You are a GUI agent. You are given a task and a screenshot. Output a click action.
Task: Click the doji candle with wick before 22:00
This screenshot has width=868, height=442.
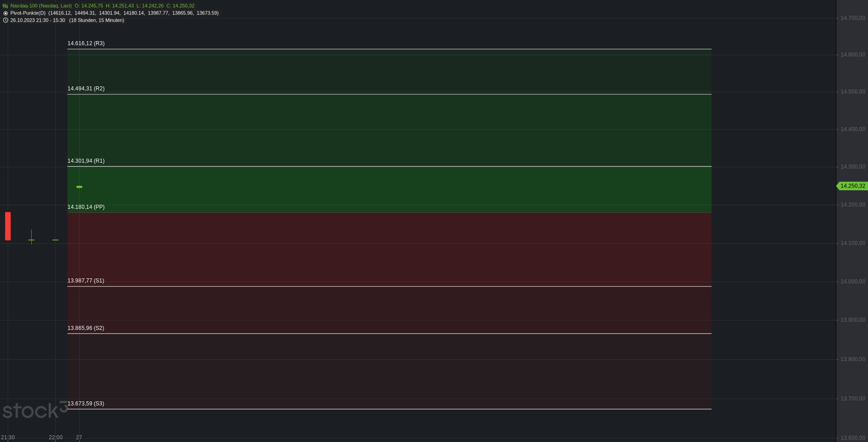pyautogui.click(x=31, y=237)
